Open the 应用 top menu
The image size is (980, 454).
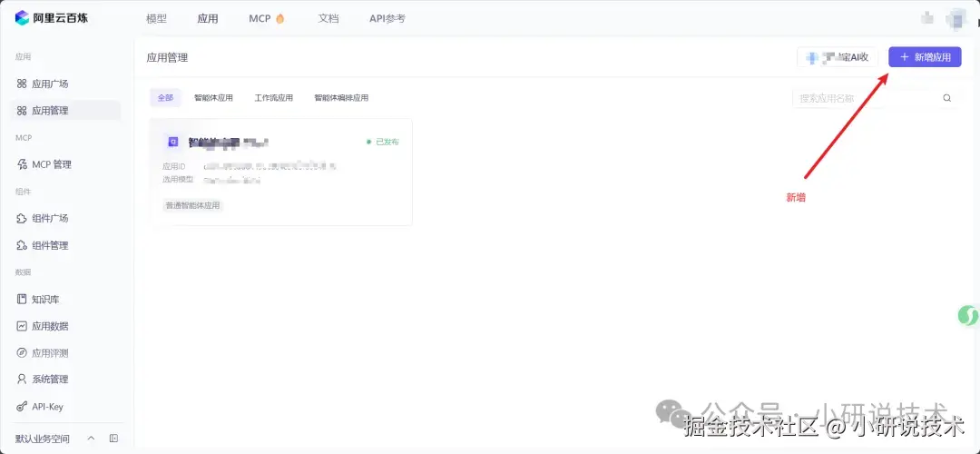pyautogui.click(x=208, y=19)
